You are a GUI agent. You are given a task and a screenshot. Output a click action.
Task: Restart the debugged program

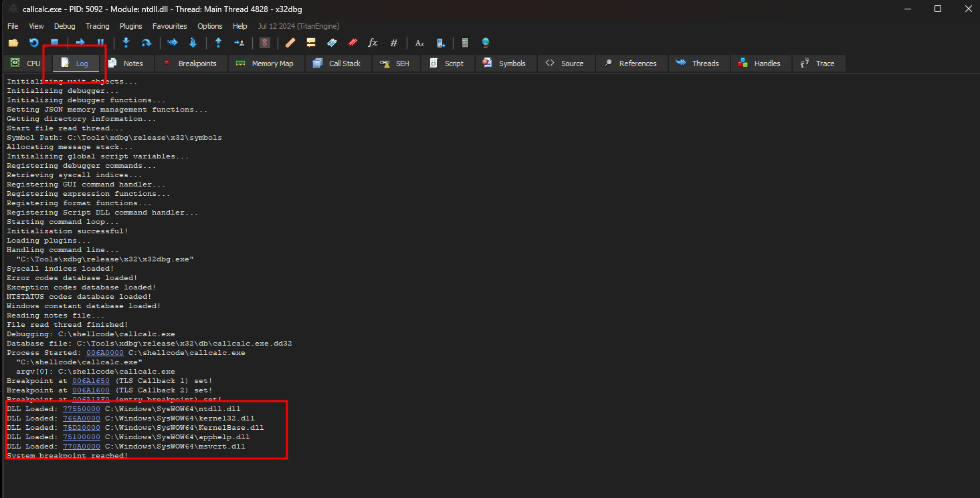coord(33,43)
